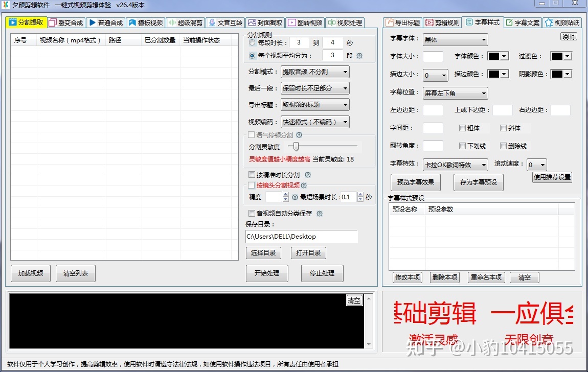Click the 裂变合成 tab icon
588x372 pixels.
click(53, 23)
